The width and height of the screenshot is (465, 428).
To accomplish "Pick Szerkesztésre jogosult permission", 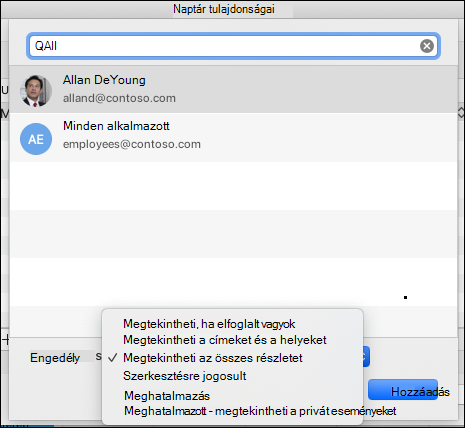I will [x=185, y=376].
